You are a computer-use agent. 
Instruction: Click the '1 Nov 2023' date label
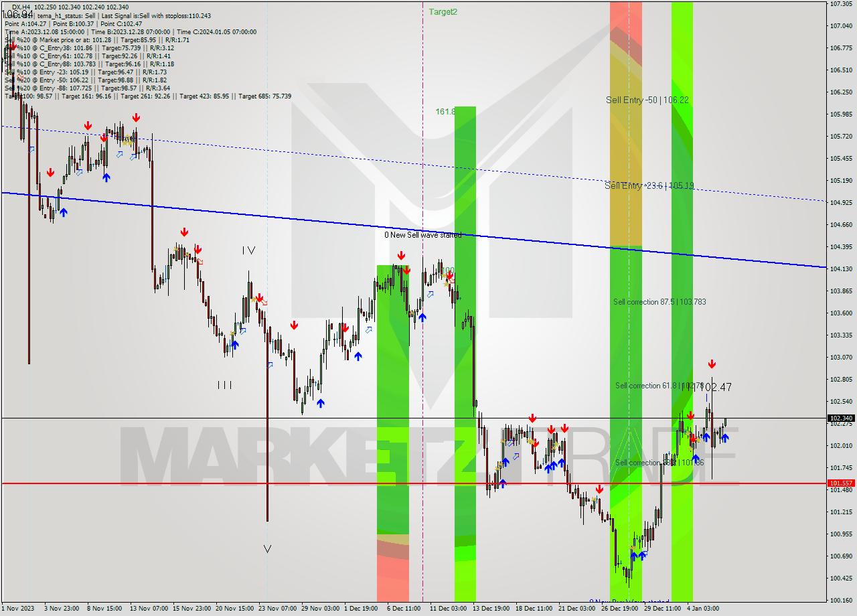[16, 609]
